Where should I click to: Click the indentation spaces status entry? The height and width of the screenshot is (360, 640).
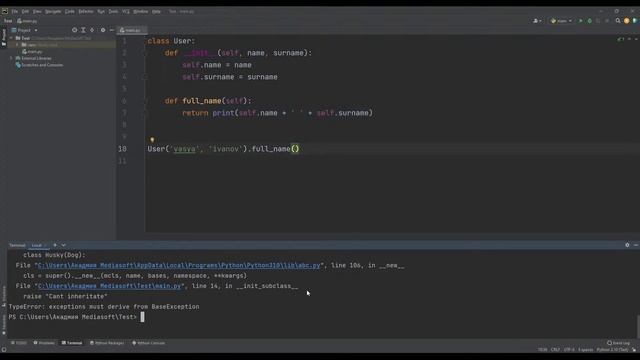[x=585, y=350]
